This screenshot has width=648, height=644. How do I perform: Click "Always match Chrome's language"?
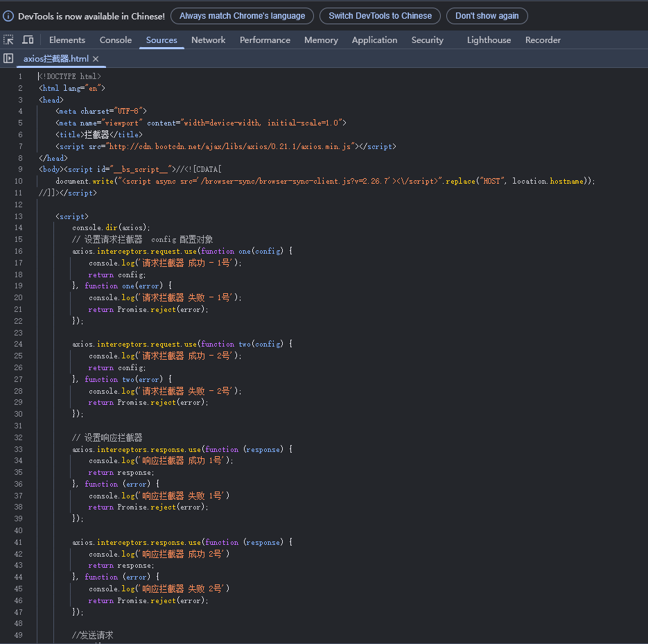tap(242, 15)
